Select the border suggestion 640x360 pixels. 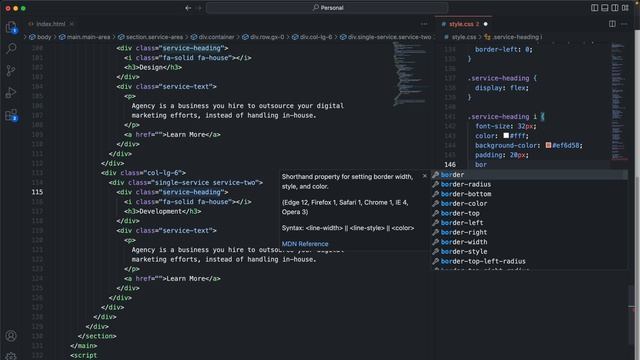(x=529, y=175)
